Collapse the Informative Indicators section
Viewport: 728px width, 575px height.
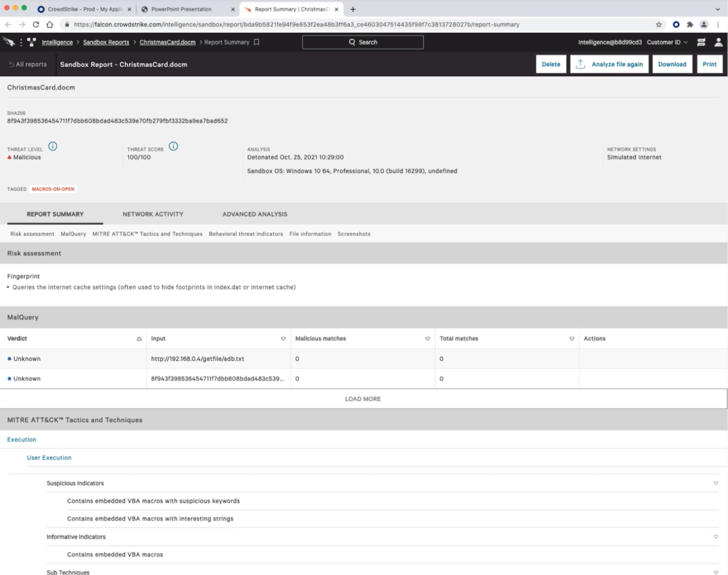tap(716, 537)
